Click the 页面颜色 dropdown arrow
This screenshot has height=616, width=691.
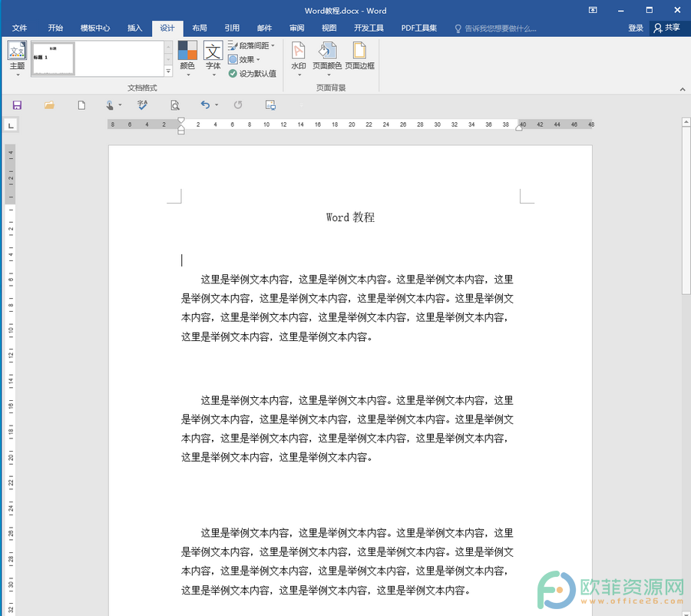[329, 75]
